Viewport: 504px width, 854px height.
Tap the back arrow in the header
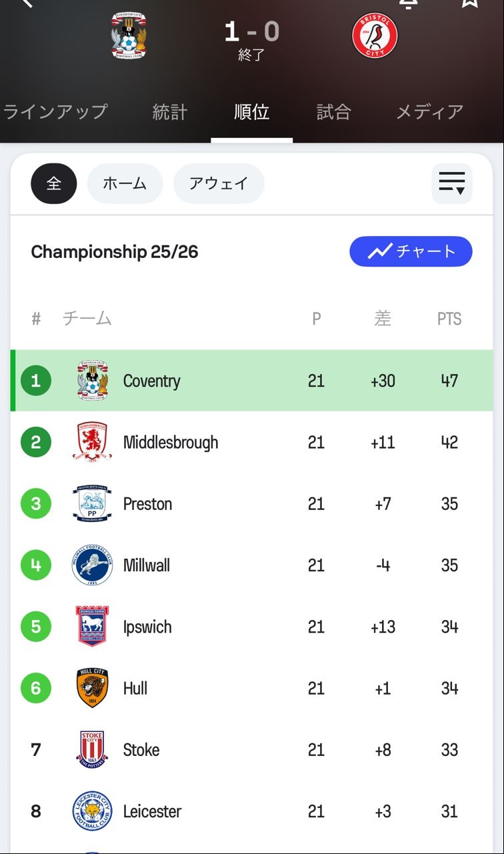pos(27,3)
